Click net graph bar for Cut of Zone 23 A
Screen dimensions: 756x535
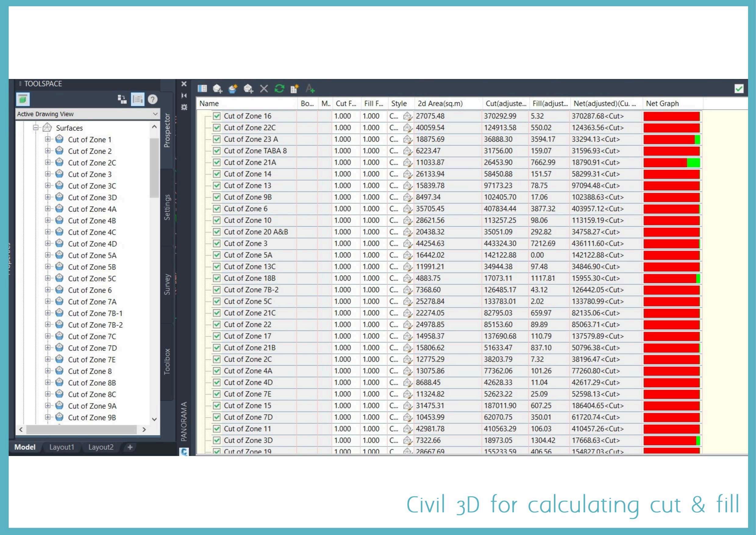(x=671, y=139)
